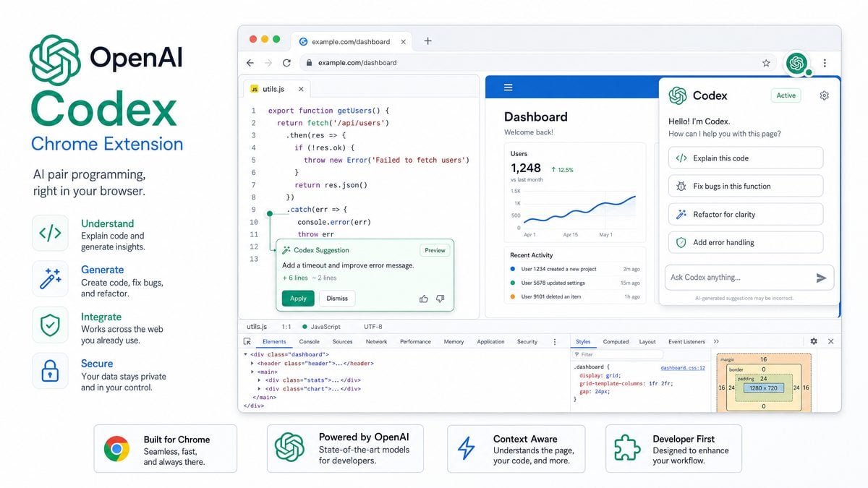Preview the Codex suggestion
This screenshot has width=868, height=488.
(435, 250)
